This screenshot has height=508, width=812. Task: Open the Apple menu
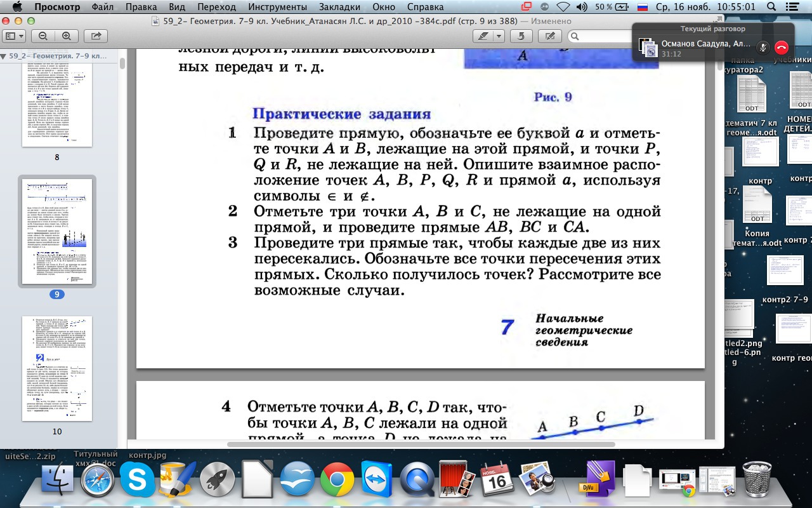click(16, 7)
